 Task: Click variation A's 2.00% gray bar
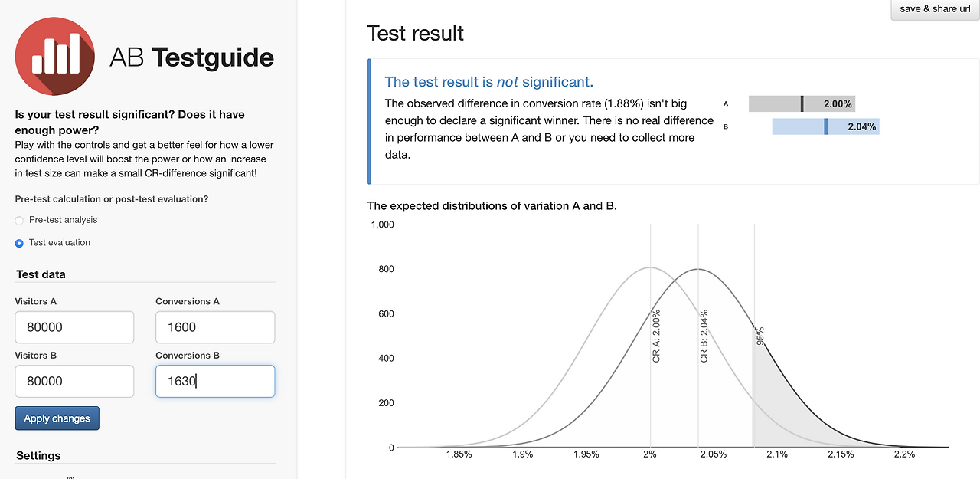pyautogui.click(x=801, y=104)
